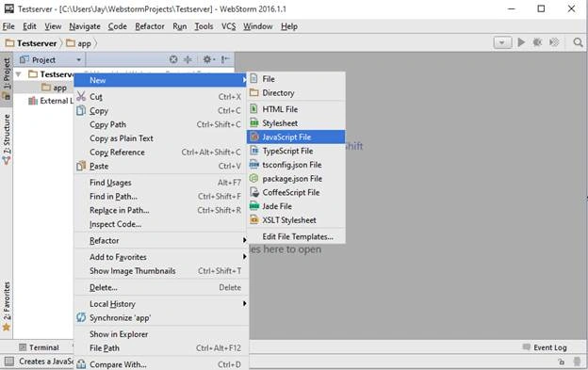The width and height of the screenshot is (588, 370).
Task: Click the Jade File icon
Action: [x=254, y=206]
